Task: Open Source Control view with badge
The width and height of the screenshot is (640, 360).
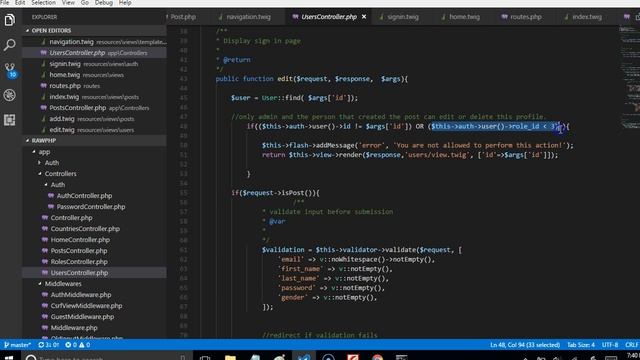Action: point(10,70)
